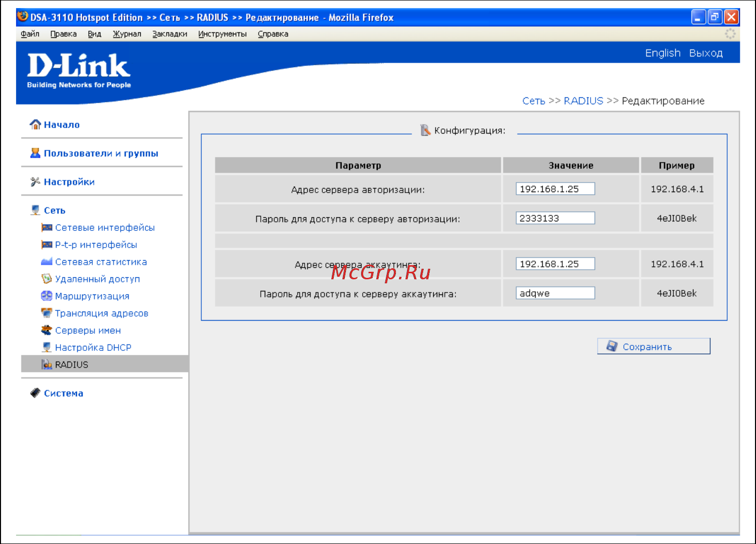Open Сетевая статистика page

click(x=101, y=262)
